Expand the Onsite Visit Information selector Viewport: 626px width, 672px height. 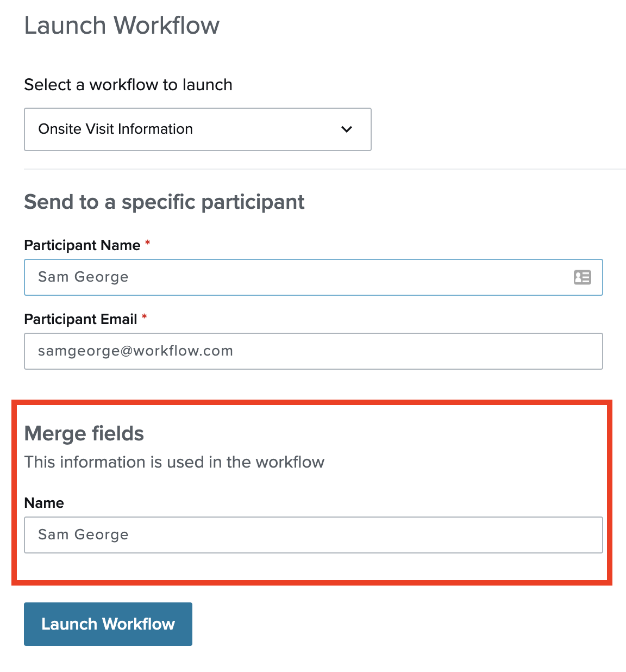point(198,129)
